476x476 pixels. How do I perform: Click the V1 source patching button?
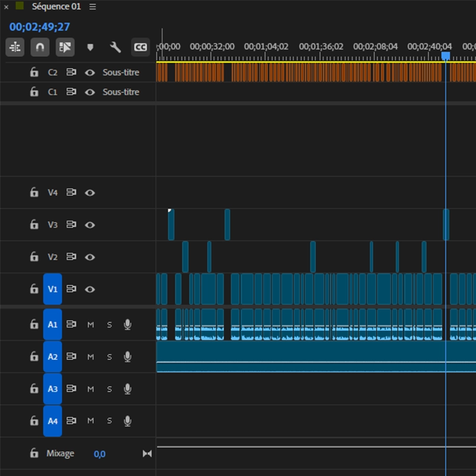pos(52,289)
